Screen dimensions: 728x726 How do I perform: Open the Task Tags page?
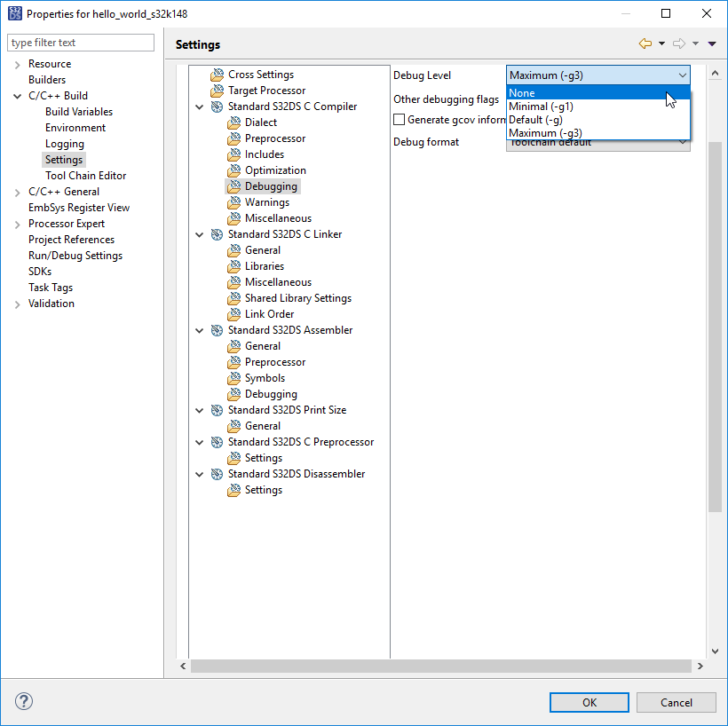pyautogui.click(x=51, y=288)
